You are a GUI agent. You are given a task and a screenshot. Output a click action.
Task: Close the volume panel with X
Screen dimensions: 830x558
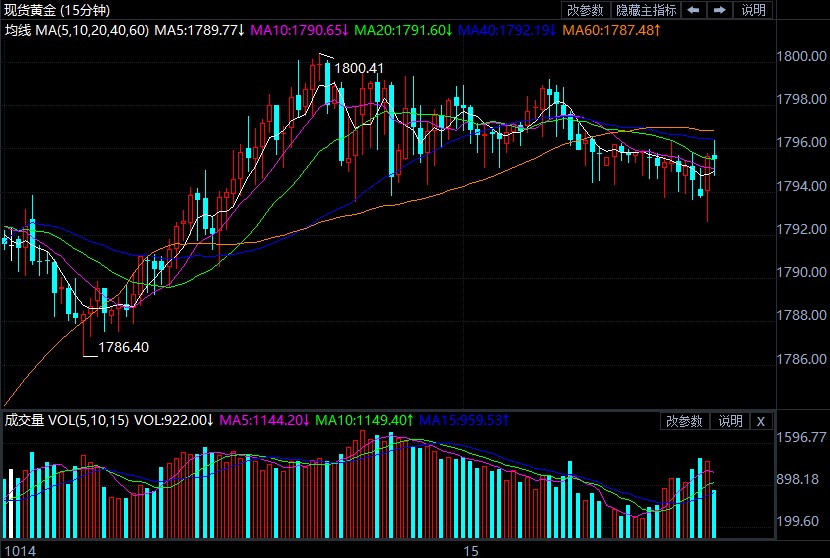pos(761,421)
